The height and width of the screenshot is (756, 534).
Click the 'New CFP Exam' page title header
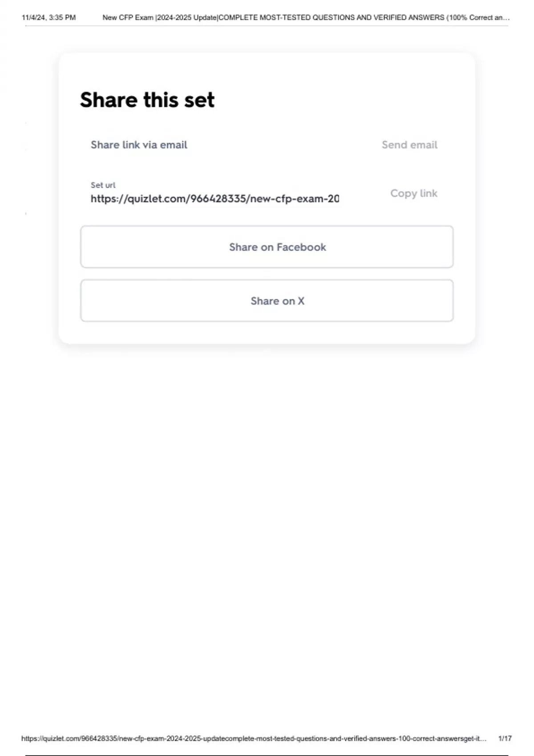click(x=128, y=18)
